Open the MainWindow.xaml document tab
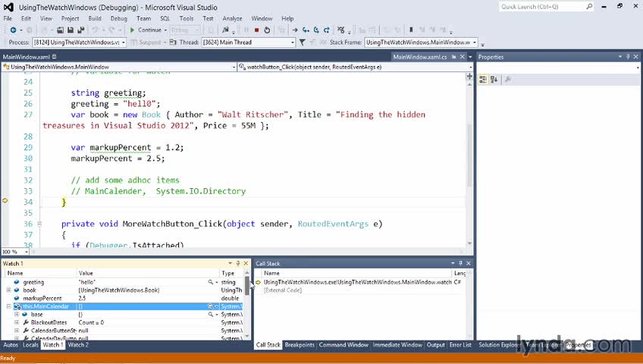The height and width of the screenshot is (364, 643). coord(27,57)
